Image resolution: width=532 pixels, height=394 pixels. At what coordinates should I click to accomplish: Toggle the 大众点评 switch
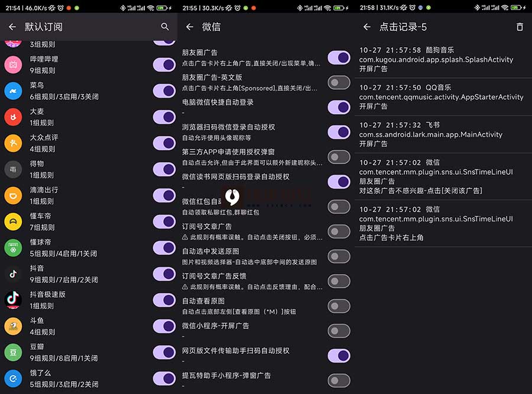(x=164, y=143)
